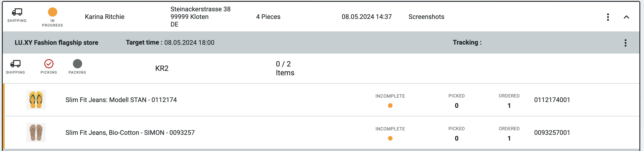This screenshot has height=151, width=644.
Task: Open the LU.XY store row three-dot menu
Action: [x=625, y=43]
